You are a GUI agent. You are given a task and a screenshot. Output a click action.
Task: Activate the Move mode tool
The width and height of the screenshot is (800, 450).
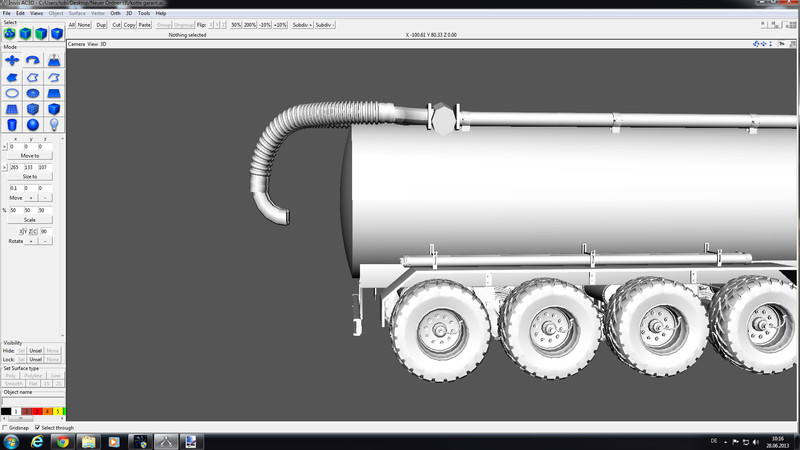click(12, 60)
